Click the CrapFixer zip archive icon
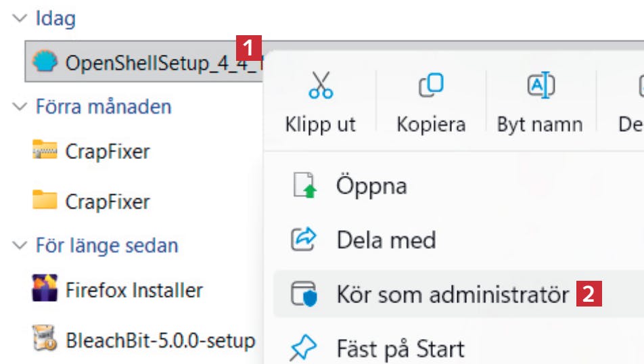Viewport: 644px width, 364px height. [x=45, y=150]
